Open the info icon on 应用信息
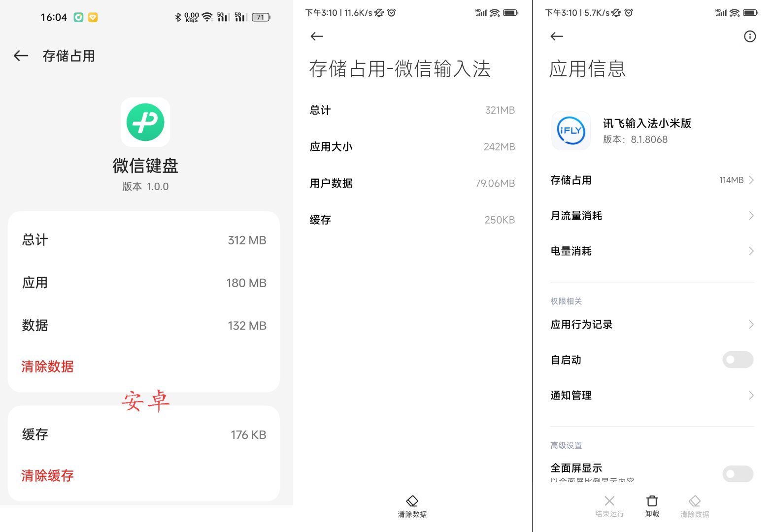Image resolution: width=772 pixels, height=532 pixels. tap(749, 36)
